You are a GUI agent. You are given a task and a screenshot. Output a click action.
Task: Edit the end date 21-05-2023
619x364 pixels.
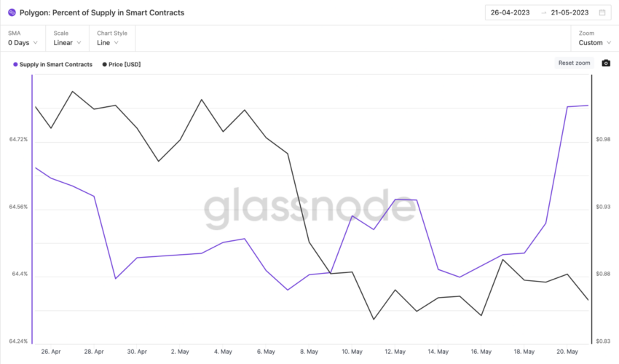click(x=569, y=12)
